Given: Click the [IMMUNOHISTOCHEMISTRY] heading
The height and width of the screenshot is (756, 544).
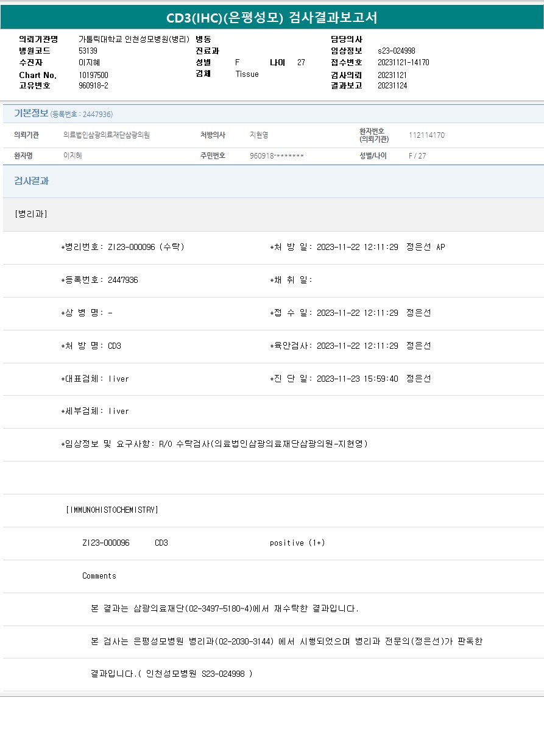Looking at the screenshot, I should (x=111, y=510).
